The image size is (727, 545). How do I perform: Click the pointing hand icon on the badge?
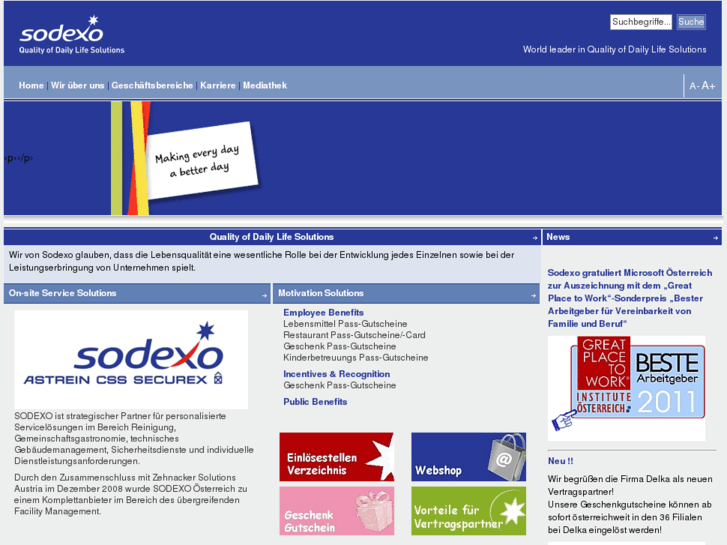pyautogui.click(x=563, y=420)
